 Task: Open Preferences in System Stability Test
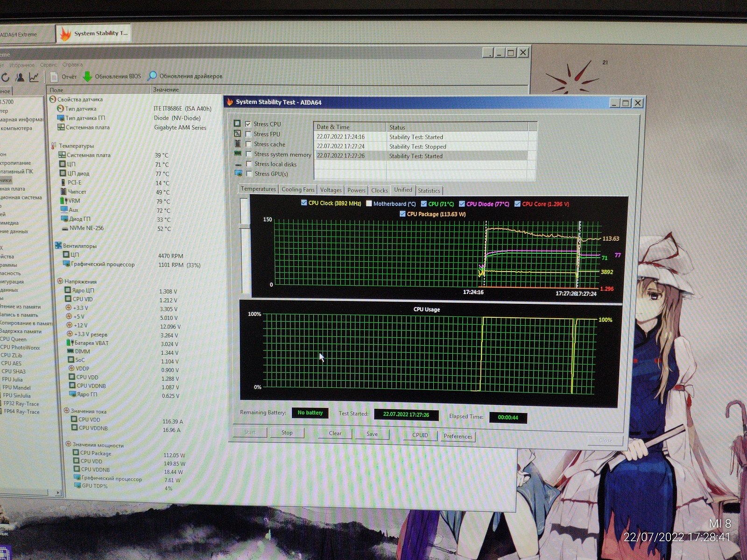pyautogui.click(x=458, y=436)
